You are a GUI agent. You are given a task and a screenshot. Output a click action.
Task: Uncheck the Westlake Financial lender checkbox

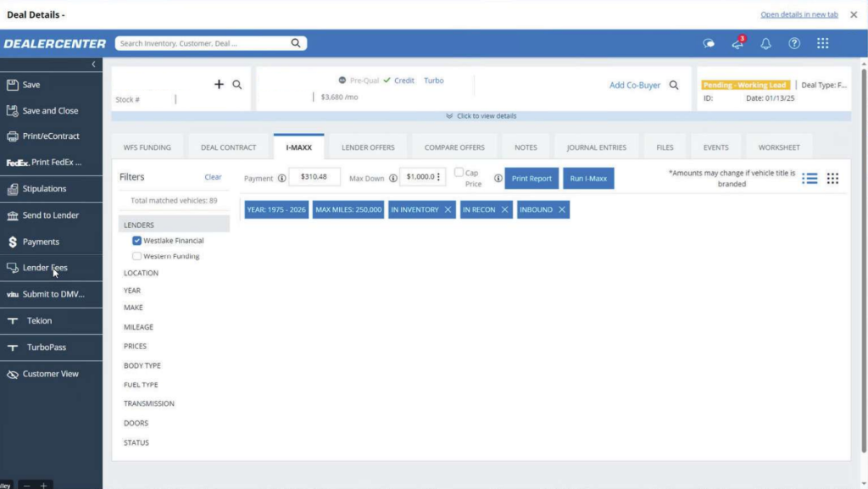(x=136, y=241)
